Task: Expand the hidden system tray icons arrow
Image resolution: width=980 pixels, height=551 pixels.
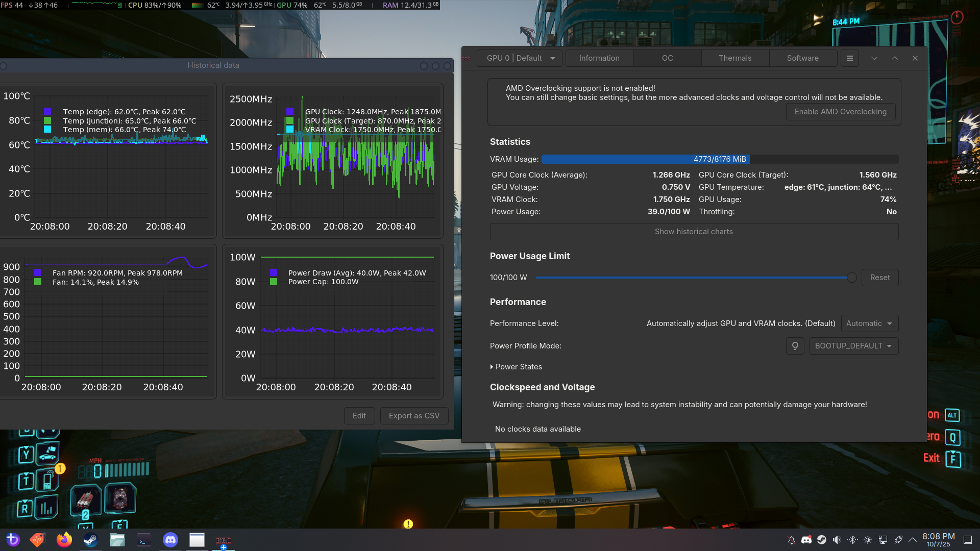Action: coord(913,540)
